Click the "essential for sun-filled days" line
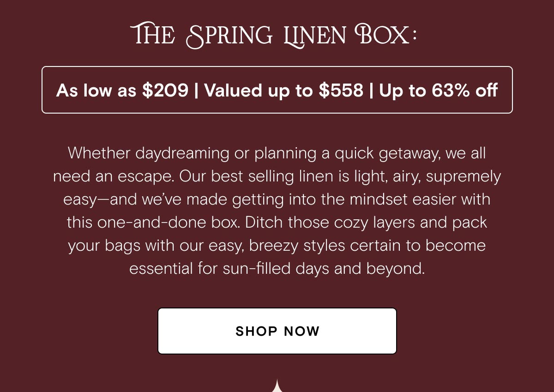The height and width of the screenshot is (392, 554). [277, 268]
